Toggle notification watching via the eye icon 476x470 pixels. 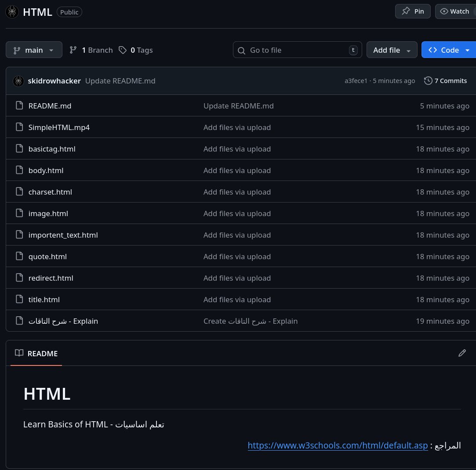(x=445, y=11)
